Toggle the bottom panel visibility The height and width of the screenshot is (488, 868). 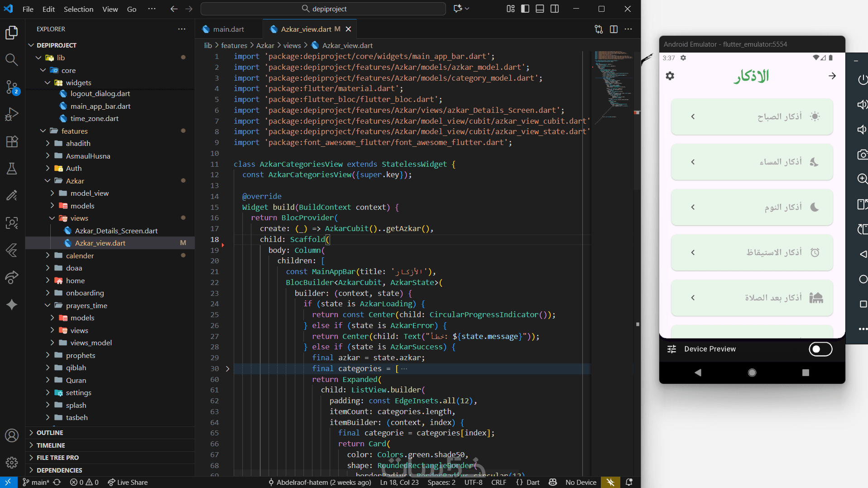540,9
